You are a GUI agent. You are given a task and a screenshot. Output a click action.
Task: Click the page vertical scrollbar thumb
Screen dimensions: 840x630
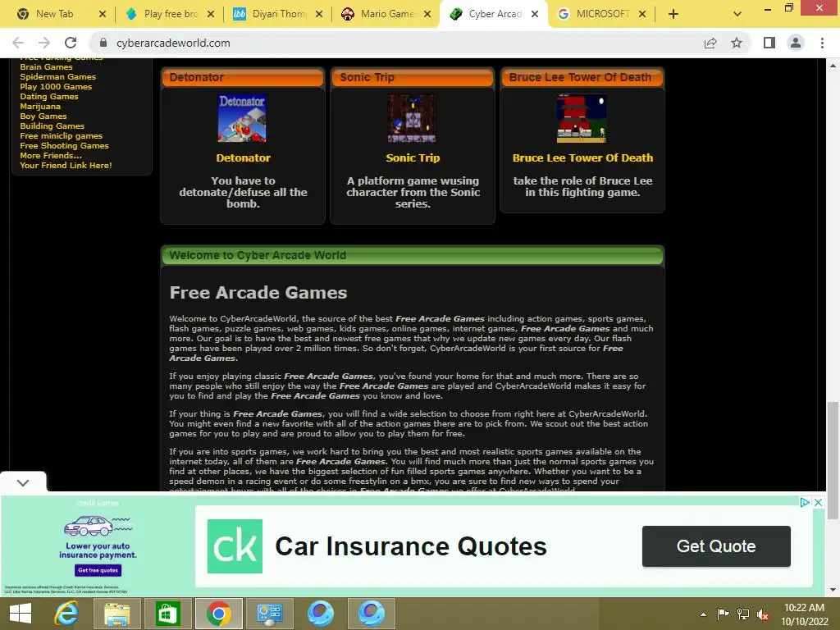coord(833,460)
